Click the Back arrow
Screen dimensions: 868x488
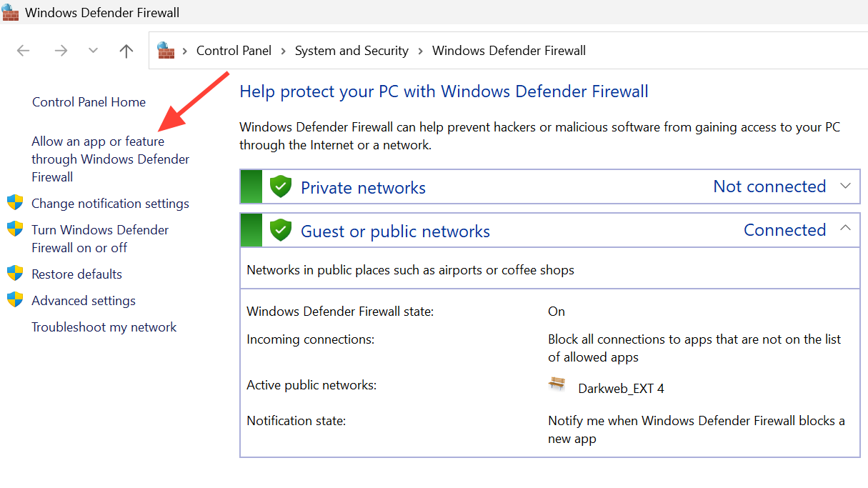(x=24, y=51)
